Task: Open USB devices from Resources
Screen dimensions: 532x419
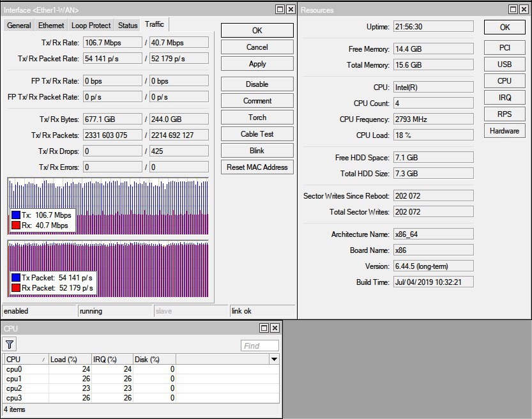Action: pos(505,65)
